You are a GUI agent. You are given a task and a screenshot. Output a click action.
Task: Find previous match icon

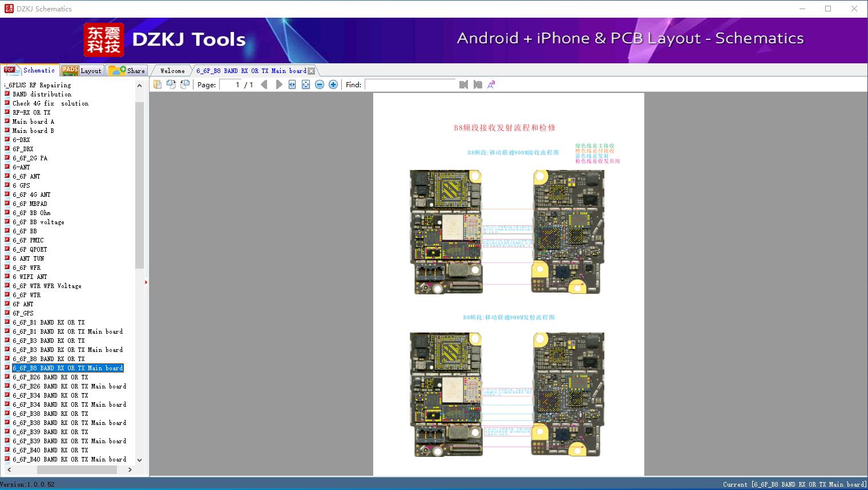coord(463,84)
